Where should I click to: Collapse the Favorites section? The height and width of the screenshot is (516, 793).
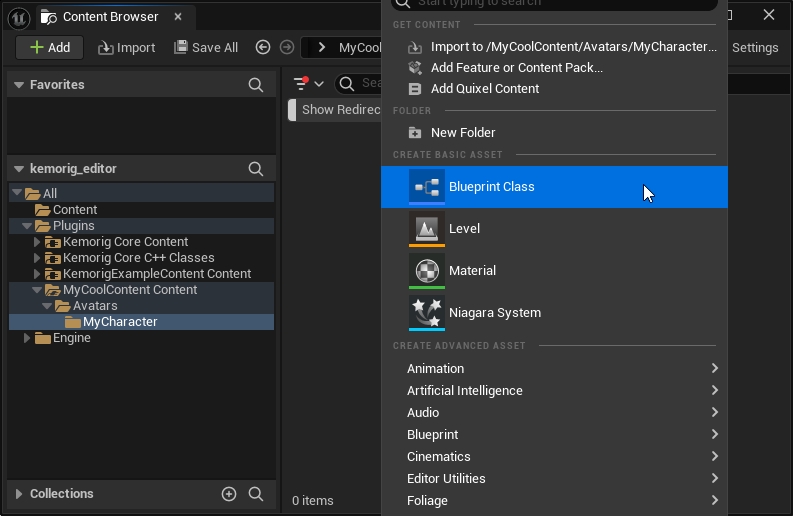click(x=18, y=86)
